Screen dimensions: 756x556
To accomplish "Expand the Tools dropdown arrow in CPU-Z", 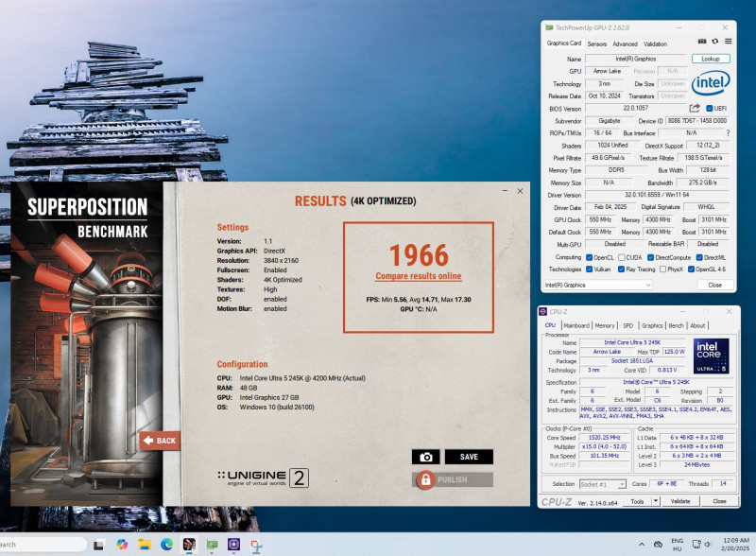I will [656, 501].
